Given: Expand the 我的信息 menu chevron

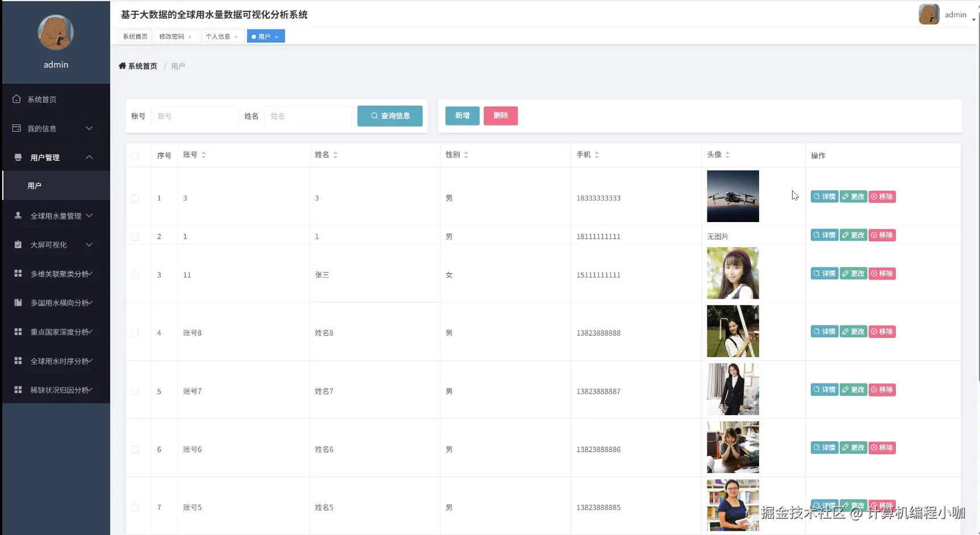Looking at the screenshot, I should [x=89, y=128].
